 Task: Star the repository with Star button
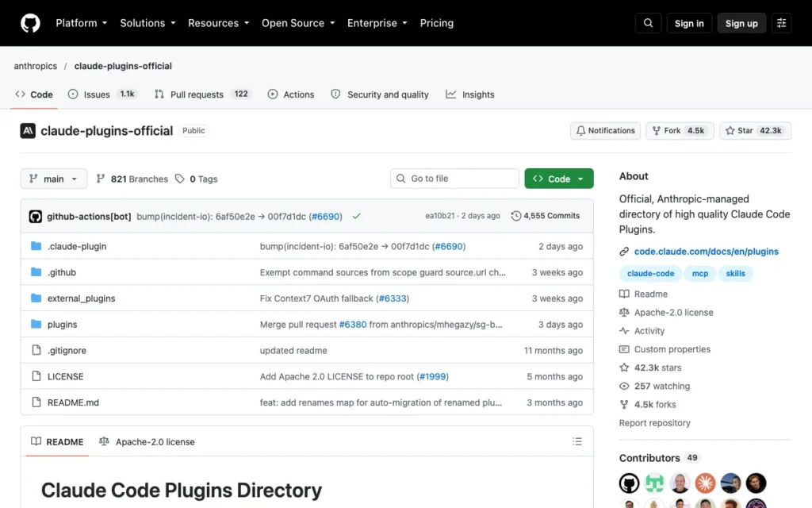point(755,131)
